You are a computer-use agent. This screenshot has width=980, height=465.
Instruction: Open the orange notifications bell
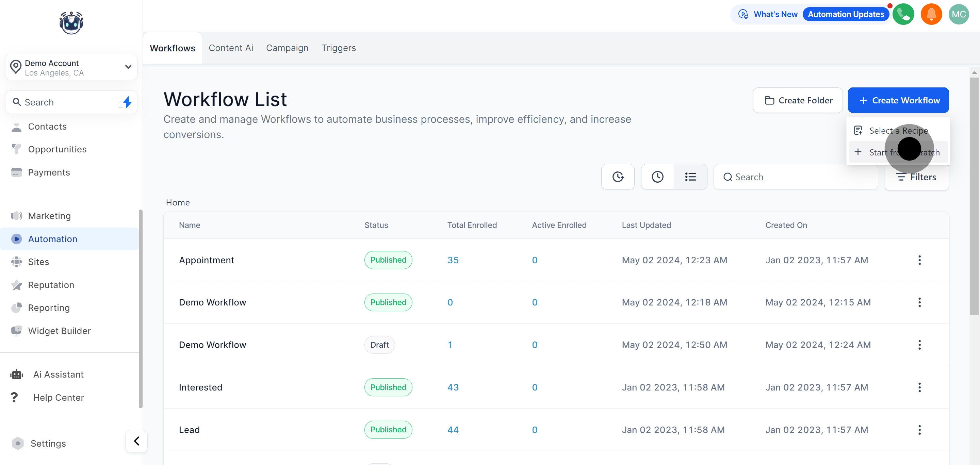931,14
